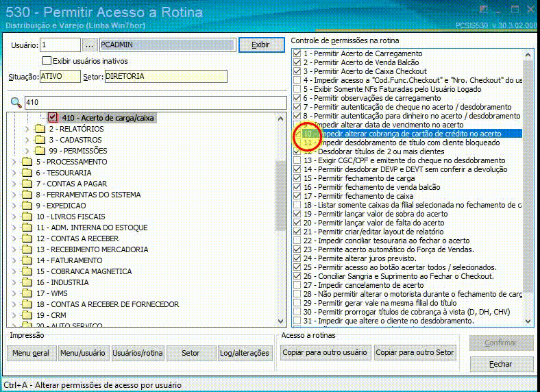Image resolution: width=540 pixels, height=392 pixels.
Task: Click the Setor field showing DIRETORIA
Action: [x=166, y=77]
